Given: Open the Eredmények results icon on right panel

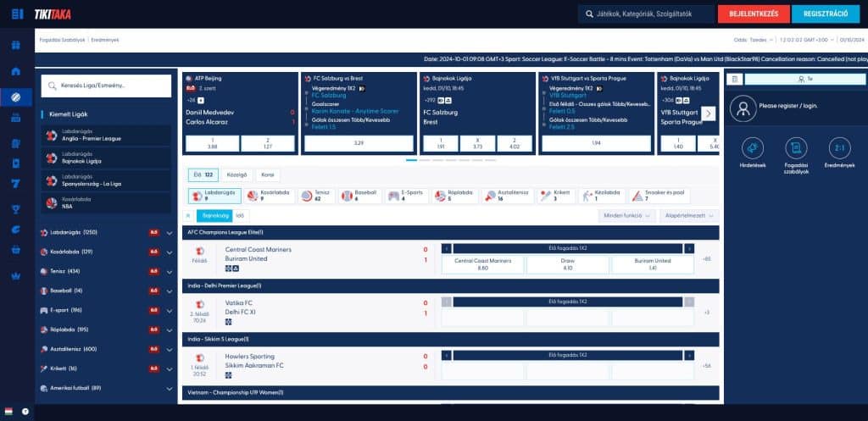Looking at the screenshot, I should [x=839, y=151].
